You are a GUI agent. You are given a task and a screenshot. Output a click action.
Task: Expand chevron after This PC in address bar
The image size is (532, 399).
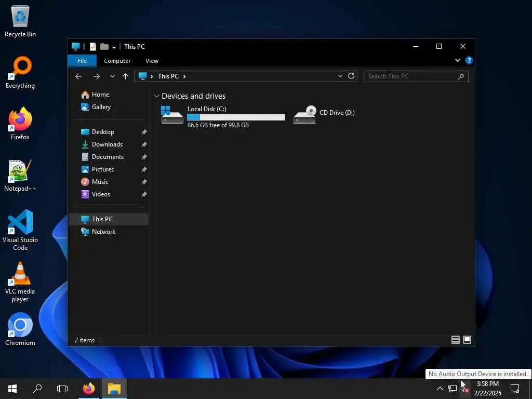pos(184,76)
